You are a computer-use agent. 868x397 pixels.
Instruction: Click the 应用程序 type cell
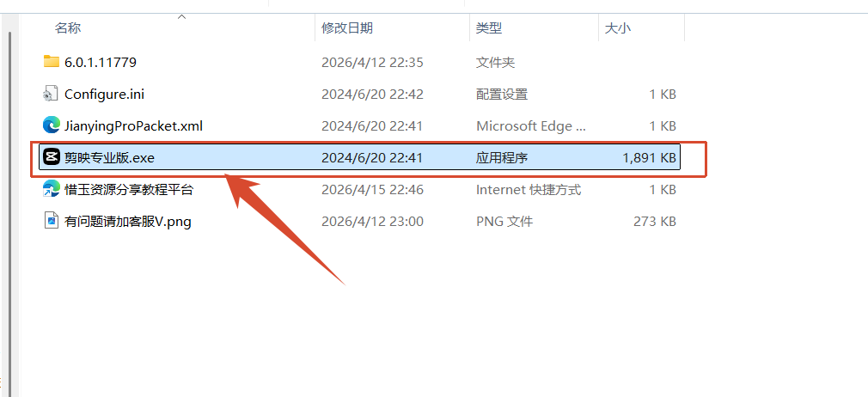[502, 158]
